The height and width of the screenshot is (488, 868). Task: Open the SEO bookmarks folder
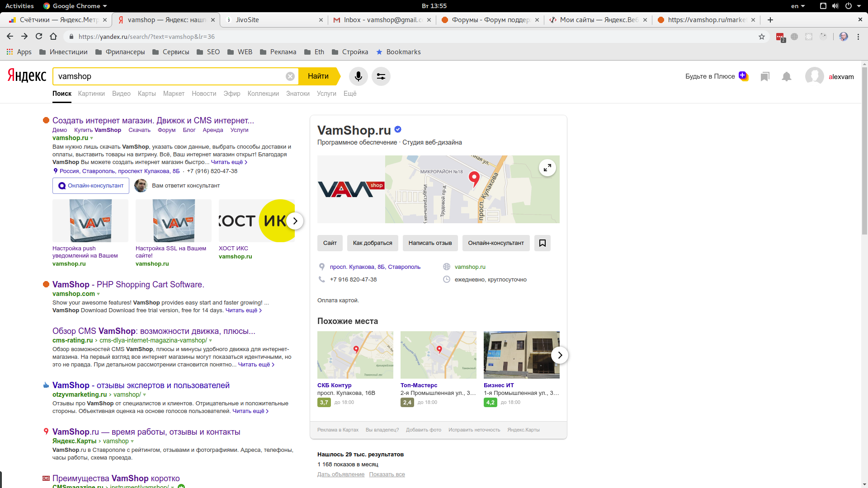pos(208,52)
